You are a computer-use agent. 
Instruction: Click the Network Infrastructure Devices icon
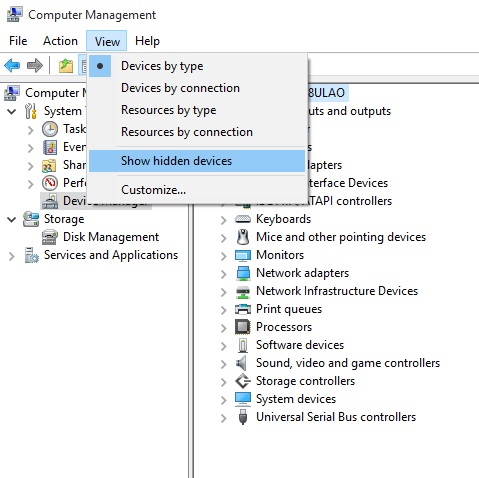click(x=243, y=291)
